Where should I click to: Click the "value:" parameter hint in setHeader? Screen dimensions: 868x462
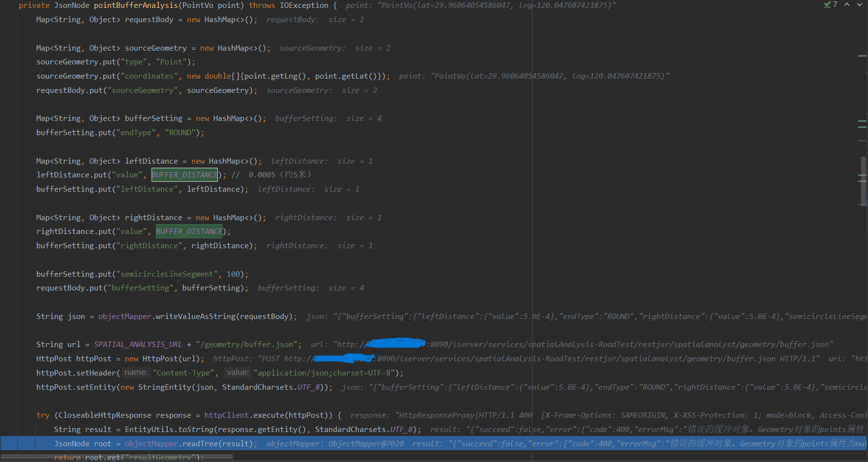coord(238,373)
